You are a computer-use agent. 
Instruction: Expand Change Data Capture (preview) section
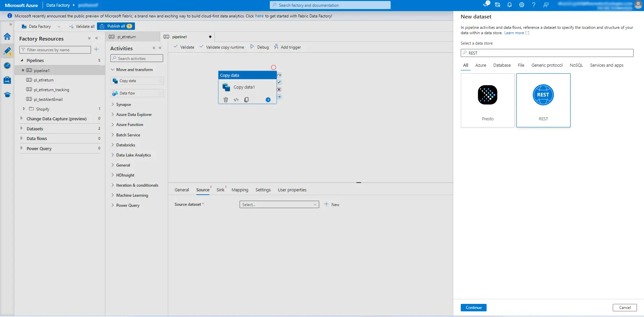[21, 118]
